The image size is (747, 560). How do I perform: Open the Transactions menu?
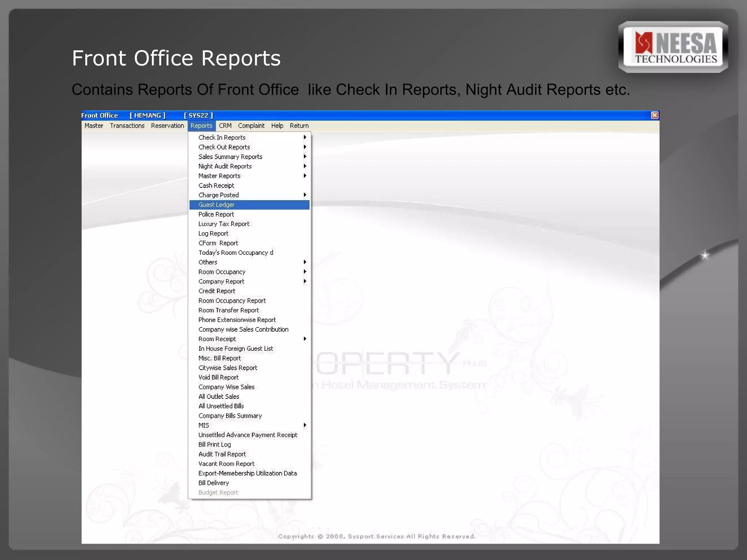click(127, 126)
